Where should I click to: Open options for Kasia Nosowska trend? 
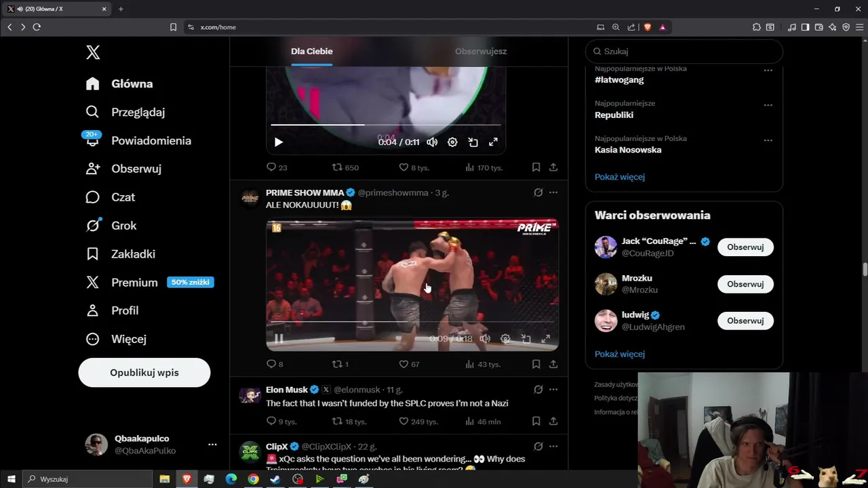pyautogui.click(x=768, y=140)
